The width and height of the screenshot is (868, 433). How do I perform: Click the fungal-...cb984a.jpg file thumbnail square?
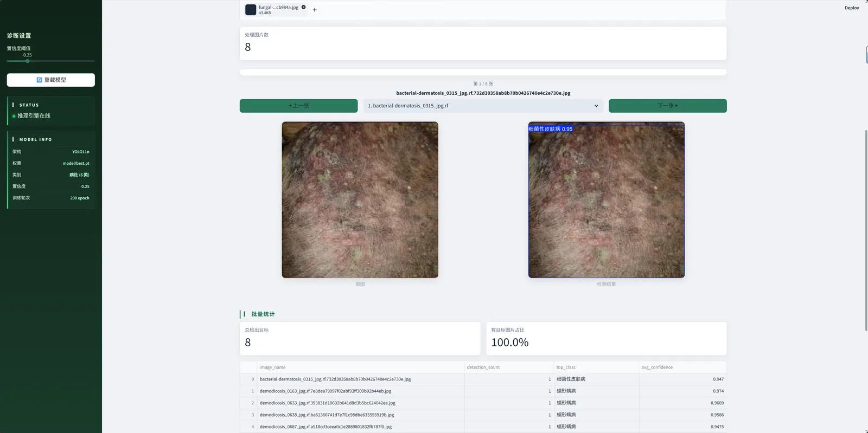(x=251, y=10)
